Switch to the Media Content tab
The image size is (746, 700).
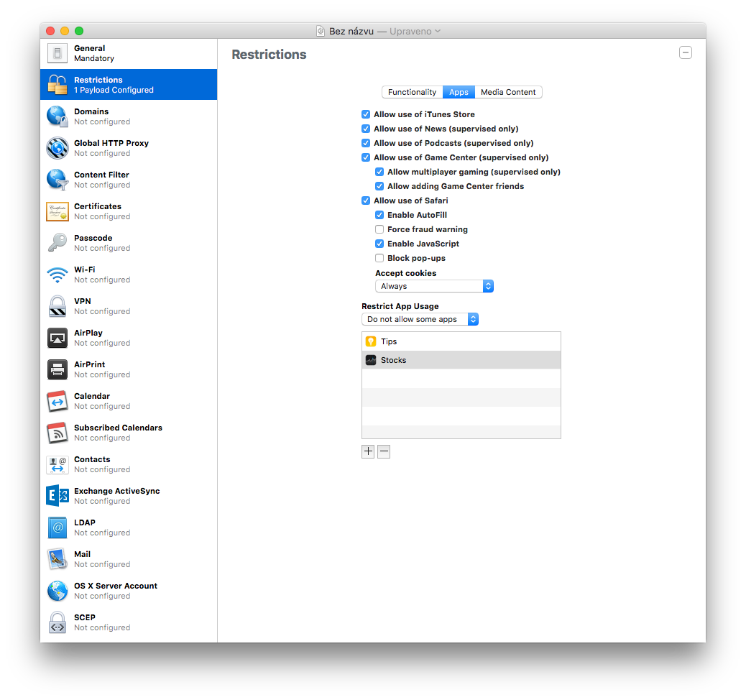[x=508, y=92]
